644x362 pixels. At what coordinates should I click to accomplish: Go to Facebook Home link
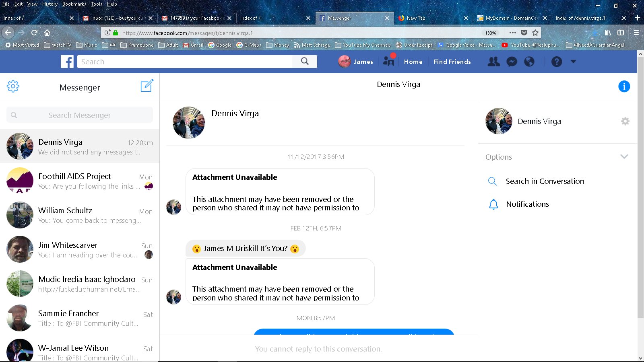(x=413, y=62)
